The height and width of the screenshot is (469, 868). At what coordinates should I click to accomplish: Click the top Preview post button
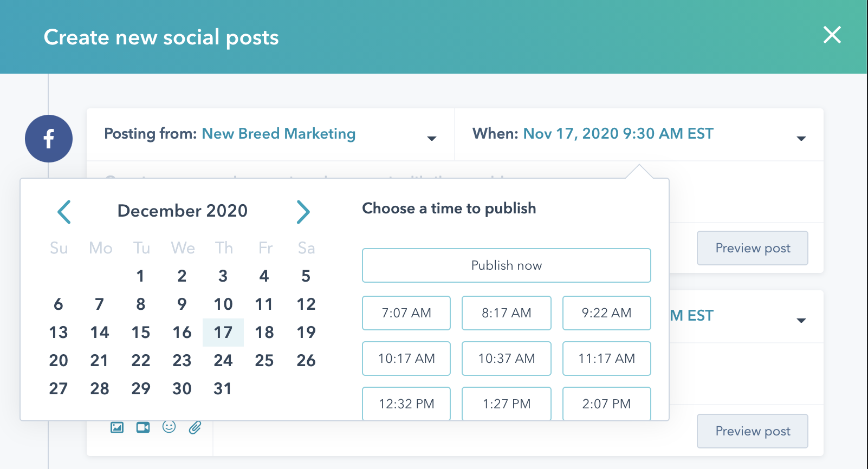(x=752, y=248)
